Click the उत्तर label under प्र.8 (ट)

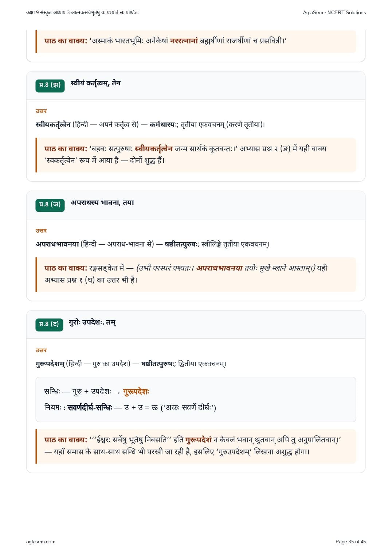[x=41, y=350]
